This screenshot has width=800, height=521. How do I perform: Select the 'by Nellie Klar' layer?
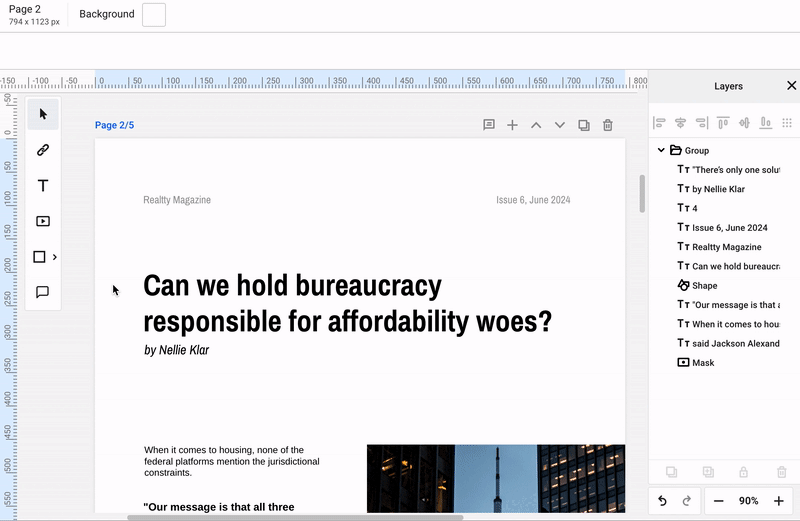point(711,189)
